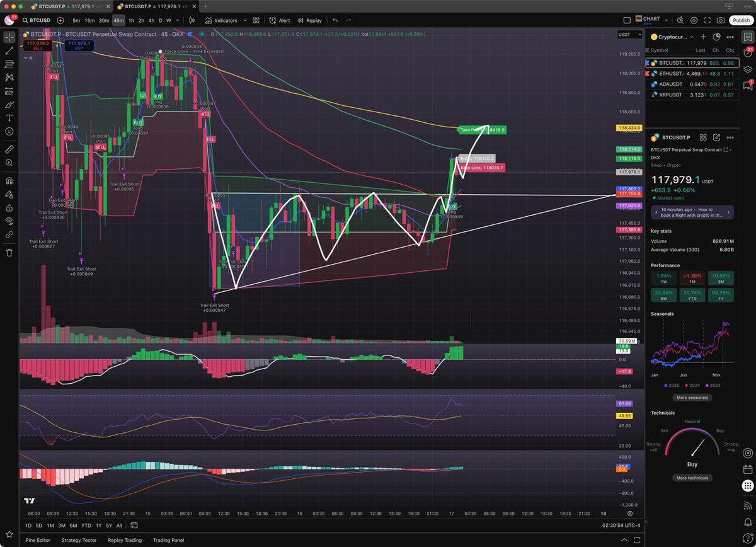Screen dimensions: 756x547
Task: Expand the USDT currency dropdown on price scale
Action: [629, 35]
